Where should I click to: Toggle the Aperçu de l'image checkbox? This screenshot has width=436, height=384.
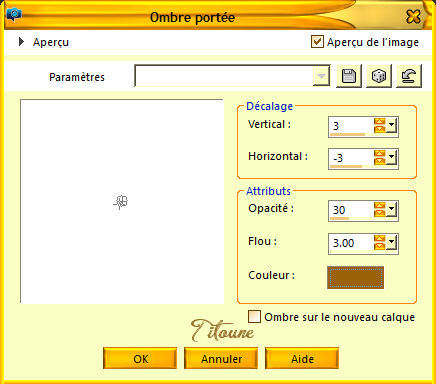tap(317, 42)
